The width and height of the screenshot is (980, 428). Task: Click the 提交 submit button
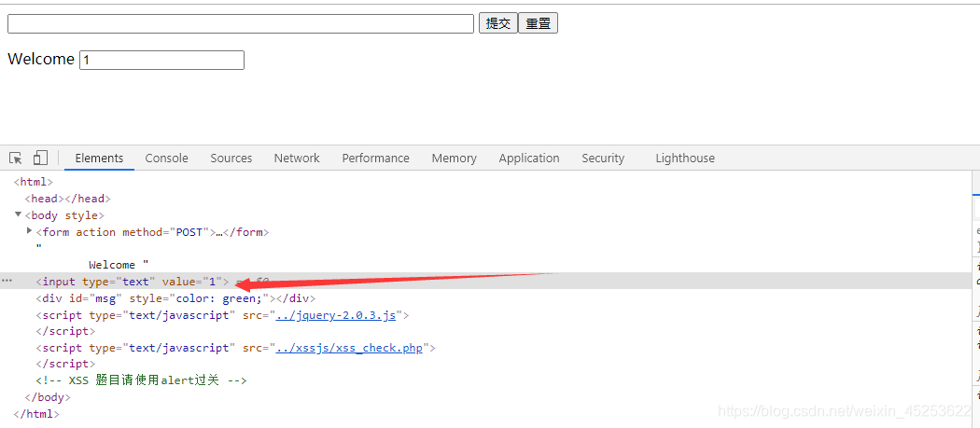498,23
